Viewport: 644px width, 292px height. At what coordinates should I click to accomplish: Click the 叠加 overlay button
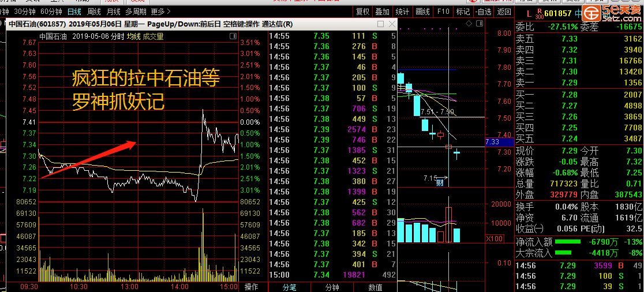coord(383,12)
